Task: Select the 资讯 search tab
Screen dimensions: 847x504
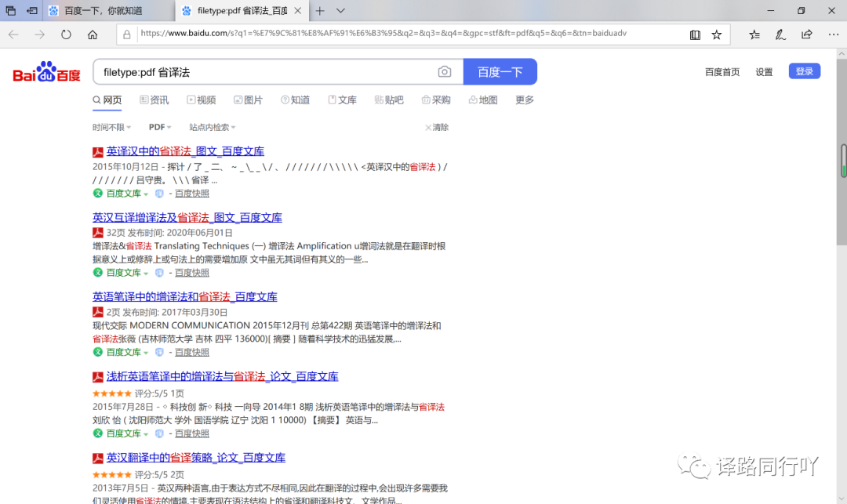Action: tap(154, 100)
